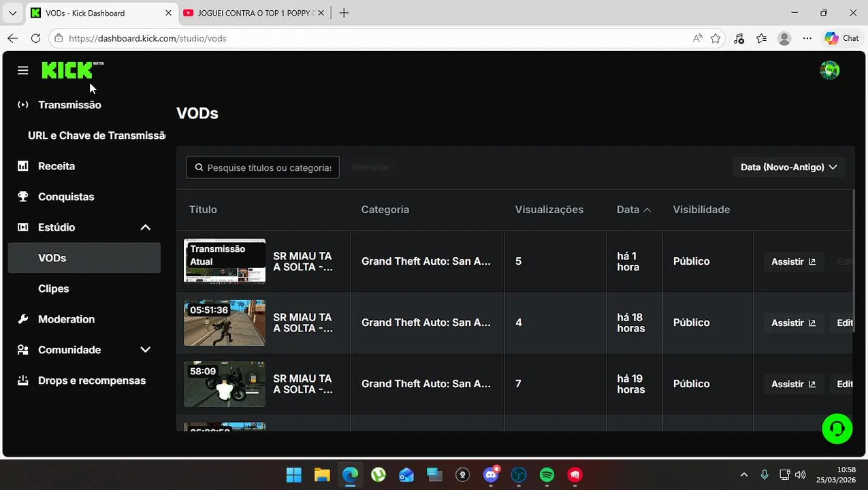Open the green support chat bubble

pyautogui.click(x=837, y=429)
